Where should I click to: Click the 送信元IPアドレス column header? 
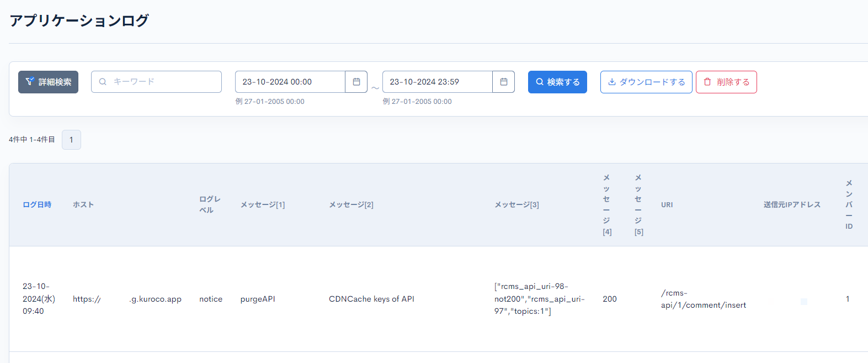(x=792, y=204)
